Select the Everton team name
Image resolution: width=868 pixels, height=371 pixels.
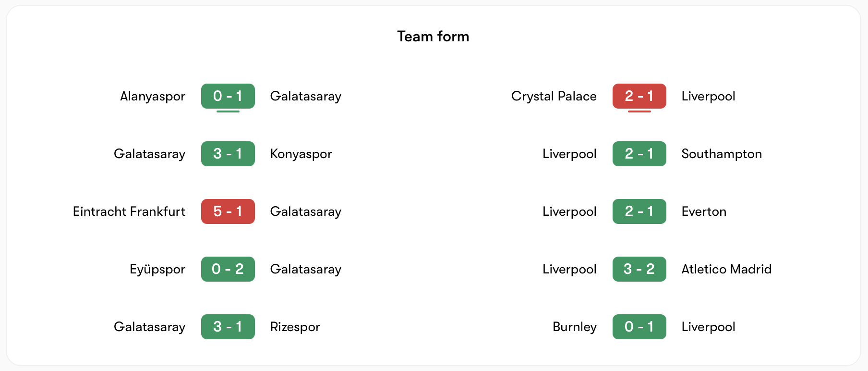point(704,211)
